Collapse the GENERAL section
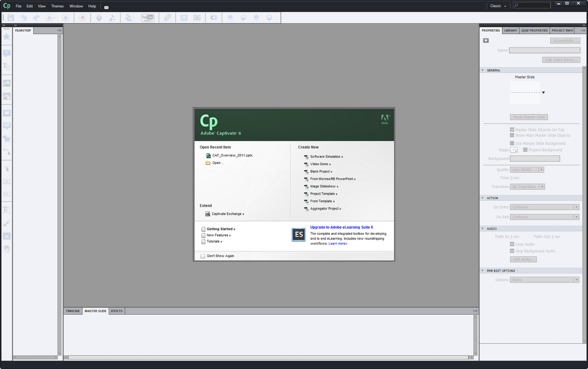 [483, 70]
